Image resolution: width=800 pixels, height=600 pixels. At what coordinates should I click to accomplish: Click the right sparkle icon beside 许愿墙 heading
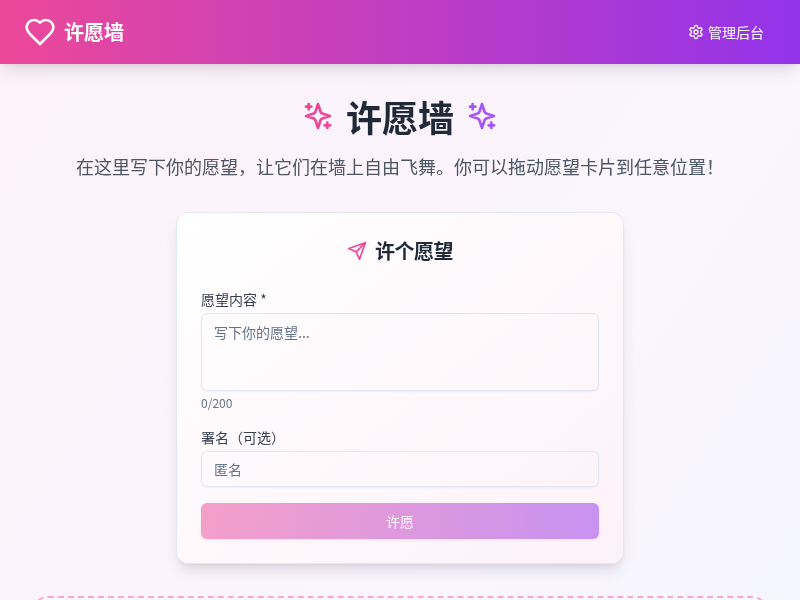tap(484, 118)
